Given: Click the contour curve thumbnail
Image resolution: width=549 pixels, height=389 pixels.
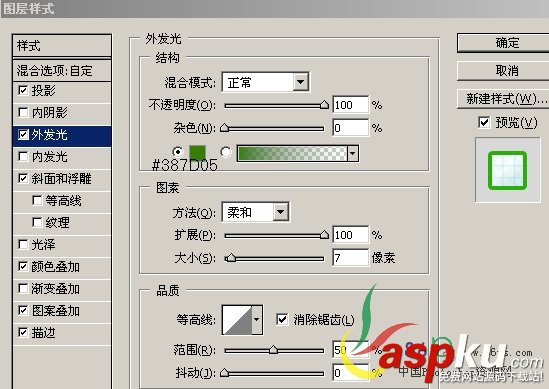Looking at the screenshot, I should point(237,320).
